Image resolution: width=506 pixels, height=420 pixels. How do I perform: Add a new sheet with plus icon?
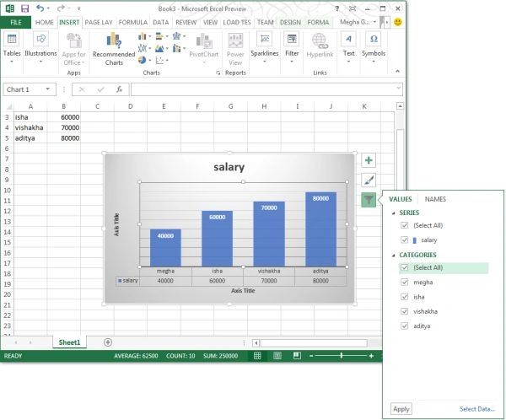(108, 342)
